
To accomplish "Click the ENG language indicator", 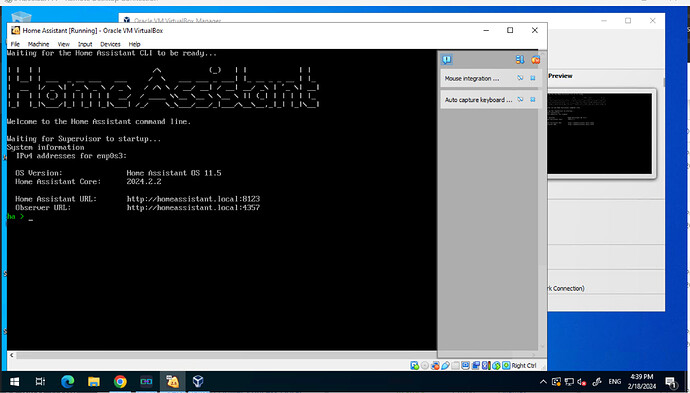I will 615,382.
